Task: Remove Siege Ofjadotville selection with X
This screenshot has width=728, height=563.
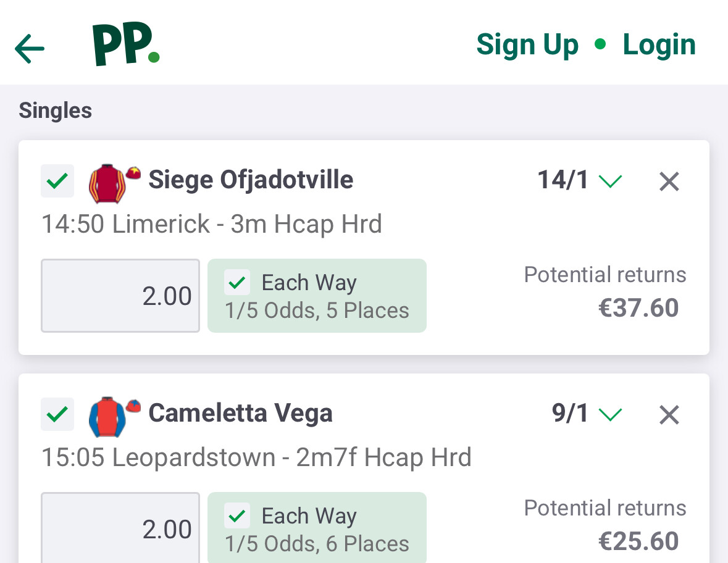Action: 669,181
